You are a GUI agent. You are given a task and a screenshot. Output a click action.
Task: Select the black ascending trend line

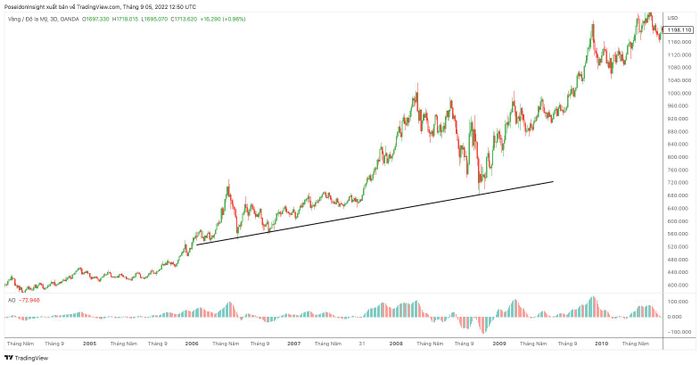[x=375, y=213]
